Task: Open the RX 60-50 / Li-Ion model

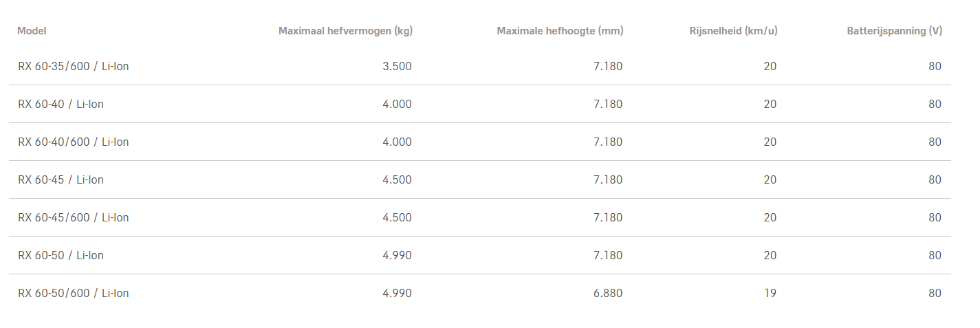Action: click(61, 256)
